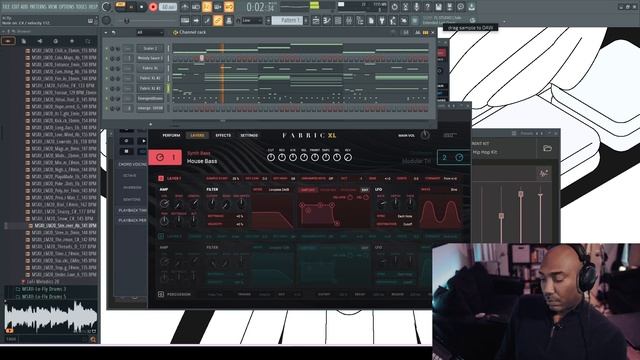
Task: Select red Layer 1 button in Fabric XL
Action: click(x=165, y=158)
